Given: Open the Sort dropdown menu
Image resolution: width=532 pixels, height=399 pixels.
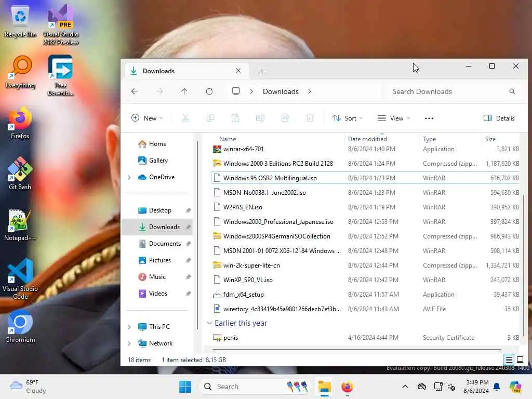Looking at the screenshot, I should (348, 118).
